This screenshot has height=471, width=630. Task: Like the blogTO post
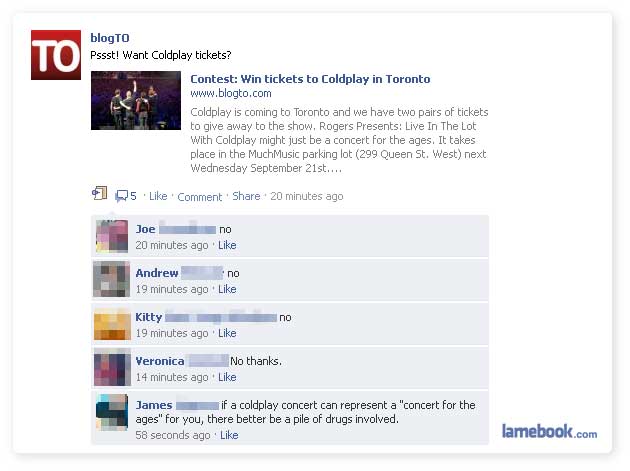coord(158,196)
